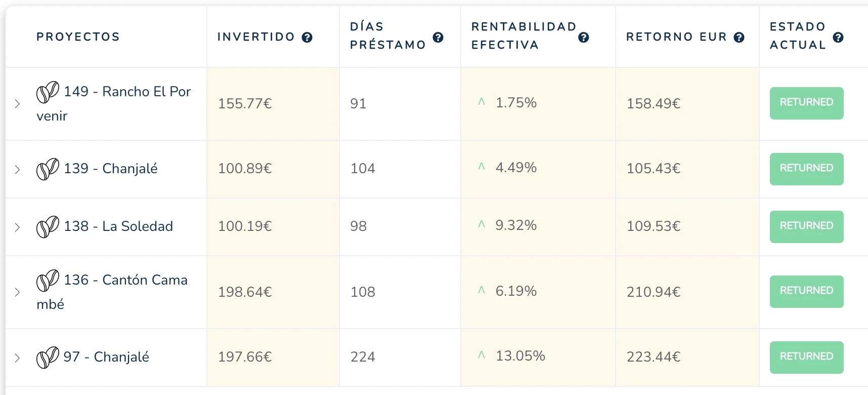Show the Estado Actual help icon
The height and width of the screenshot is (395, 868).
(x=838, y=37)
